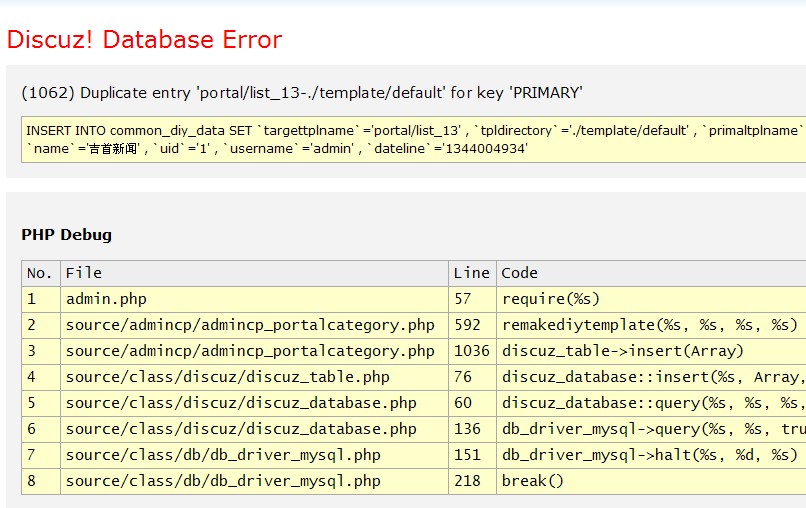Viewport: 806px width, 508px height.
Task: Click line number 76 cell
Action: pyautogui.click(x=472, y=377)
